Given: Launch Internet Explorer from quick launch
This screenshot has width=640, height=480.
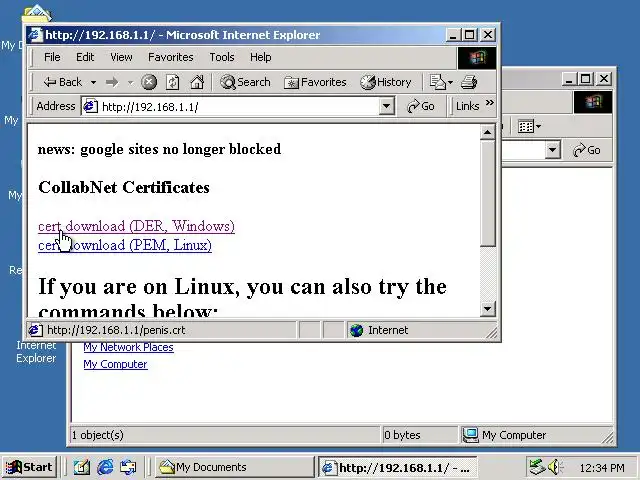Looking at the screenshot, I should coord(105,467).
